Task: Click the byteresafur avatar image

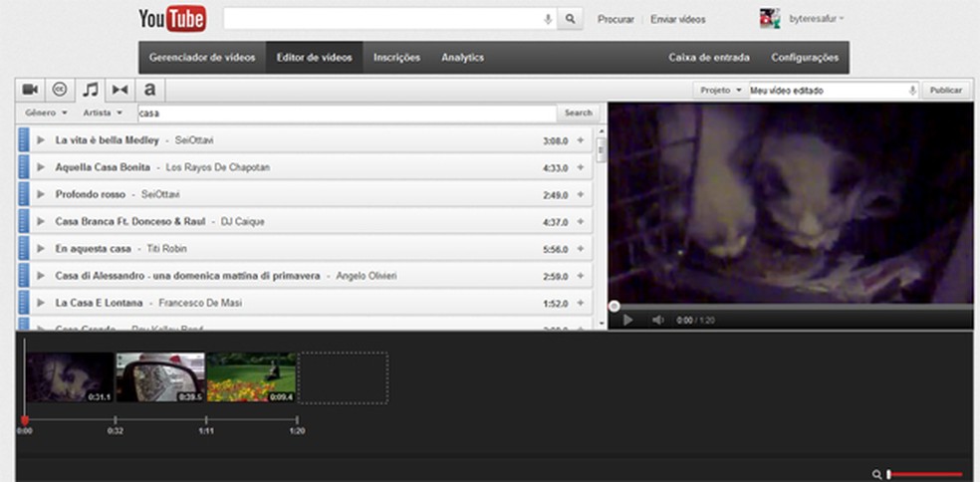Action: coord(770,19)
